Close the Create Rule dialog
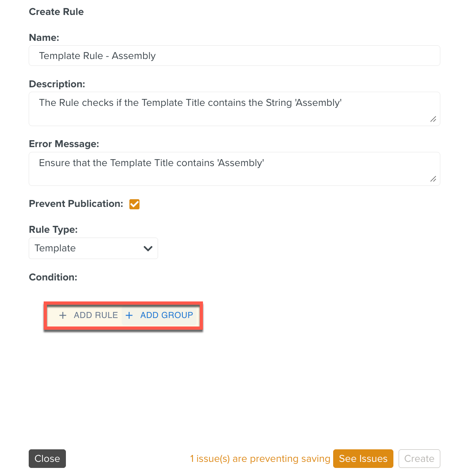This screenshot has height=476, width=469. tap(47, 459)
